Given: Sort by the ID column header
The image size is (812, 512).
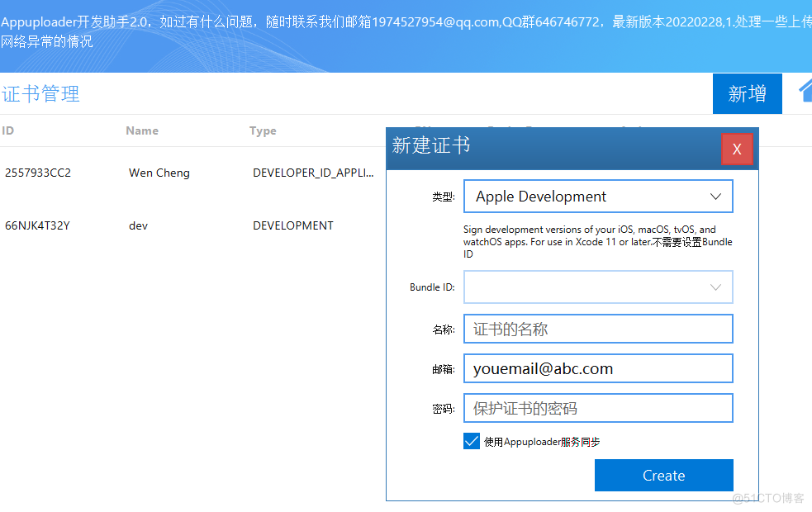Looking at the screenshot, I should pyautogui.click(x=7, y=130).
